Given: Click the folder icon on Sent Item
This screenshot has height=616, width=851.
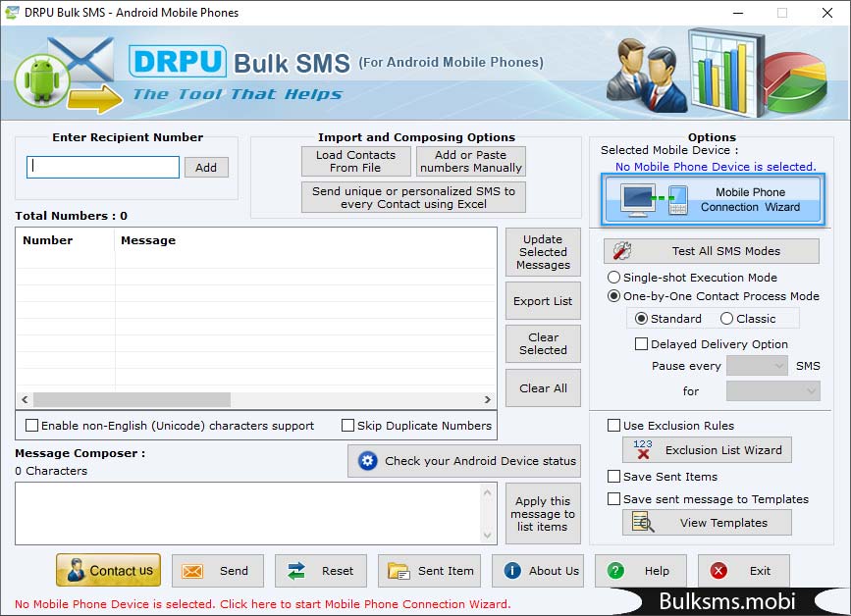Looking at the screenshot, I should pyautogui.click(x=399, y=571).
